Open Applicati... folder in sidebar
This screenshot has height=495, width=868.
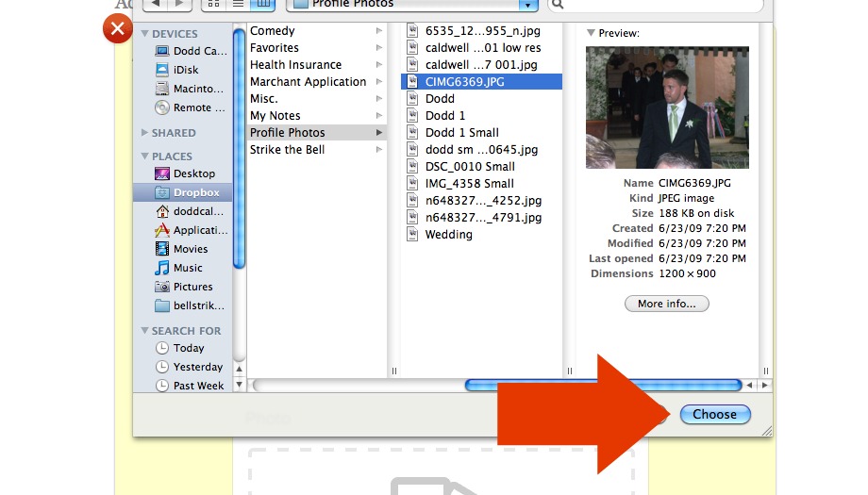click(x=191, y=230)
